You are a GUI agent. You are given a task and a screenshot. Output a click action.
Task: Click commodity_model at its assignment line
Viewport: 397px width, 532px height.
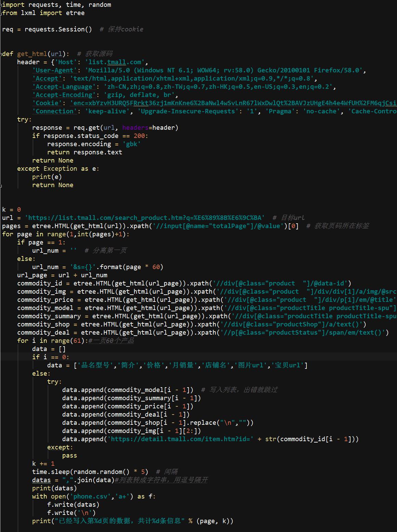coord(45,308)
